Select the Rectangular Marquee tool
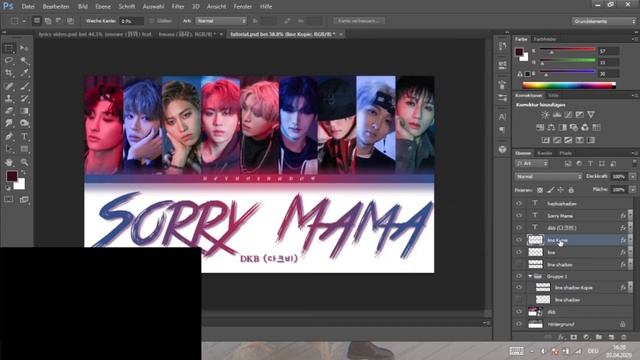640x360 pixels. point(9,49)
